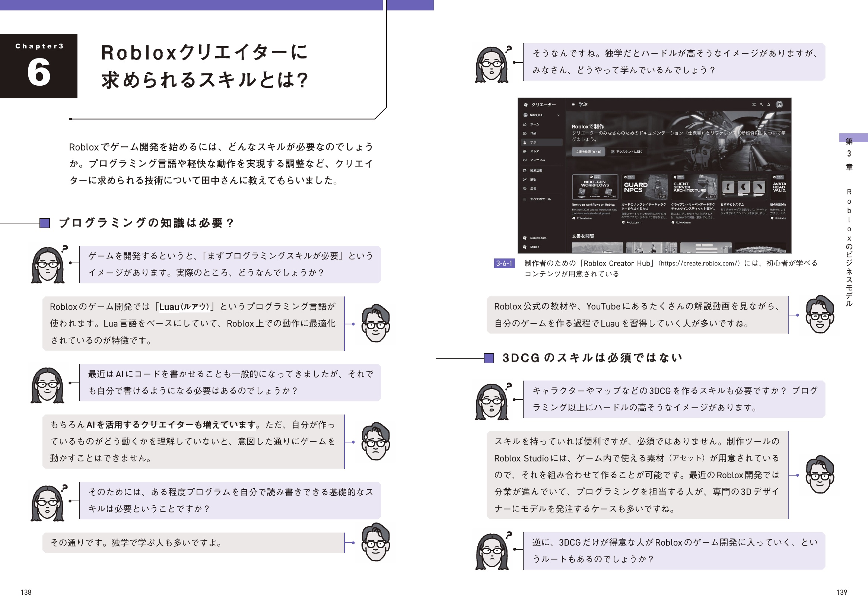The width and height of the screenshot is (868, 616).
Task: Click bold text 'AIを活用するクリエイターも増えています'
Action: point(171,425)
